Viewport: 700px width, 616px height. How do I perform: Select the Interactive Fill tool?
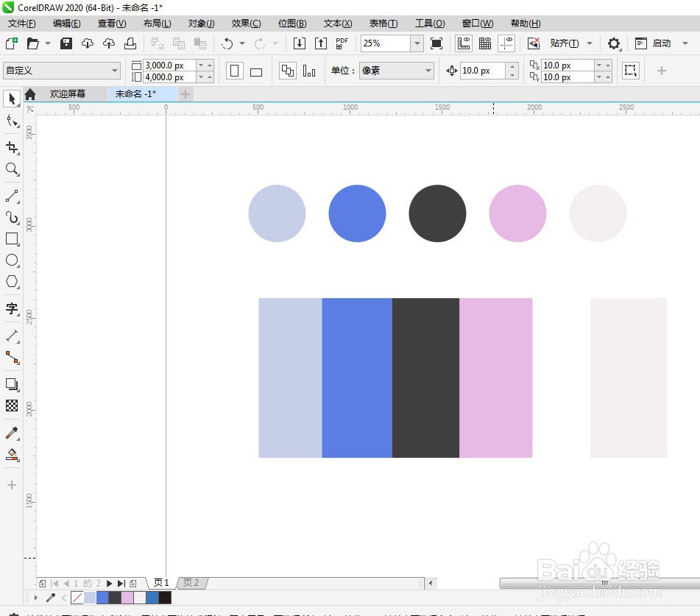(12, 454)
